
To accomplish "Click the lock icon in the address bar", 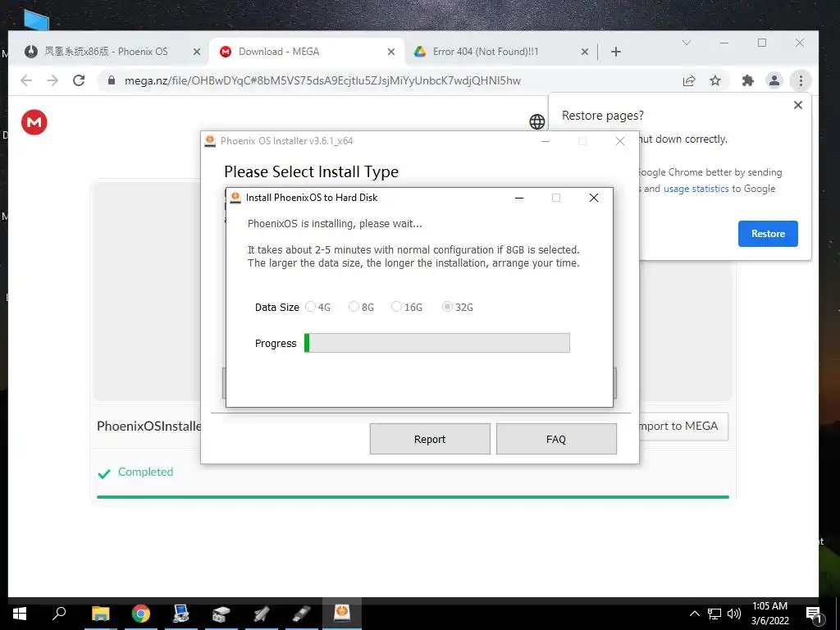I will coord(112,80).
